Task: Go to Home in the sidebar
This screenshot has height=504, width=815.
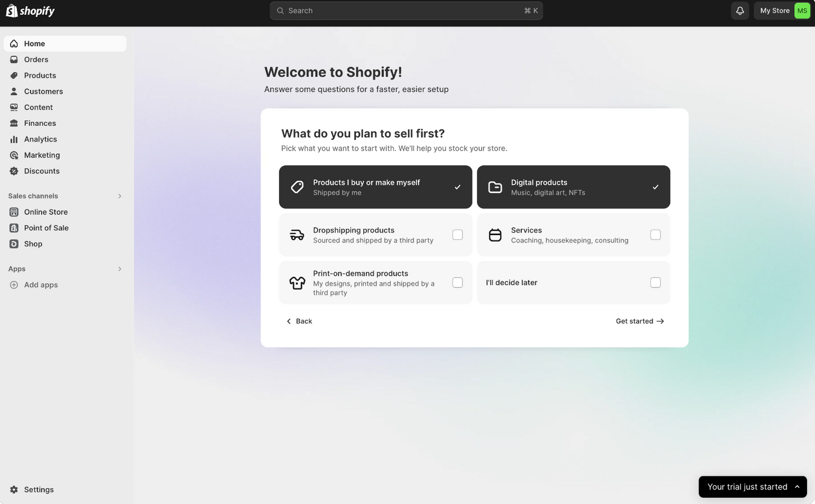Action: point(65,43)
